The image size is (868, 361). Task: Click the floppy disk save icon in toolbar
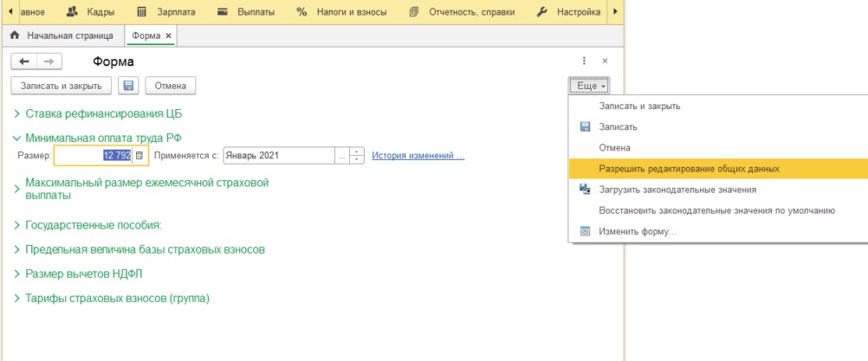128,86
